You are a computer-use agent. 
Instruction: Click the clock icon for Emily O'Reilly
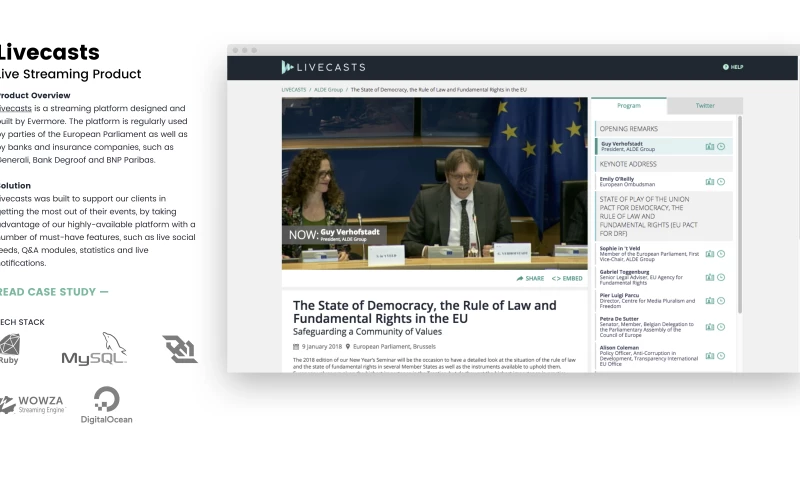(x=721, y=181)
